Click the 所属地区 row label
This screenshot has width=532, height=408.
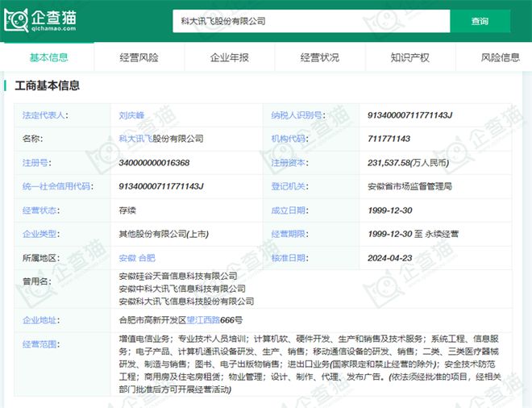click(x=41, y=258)
